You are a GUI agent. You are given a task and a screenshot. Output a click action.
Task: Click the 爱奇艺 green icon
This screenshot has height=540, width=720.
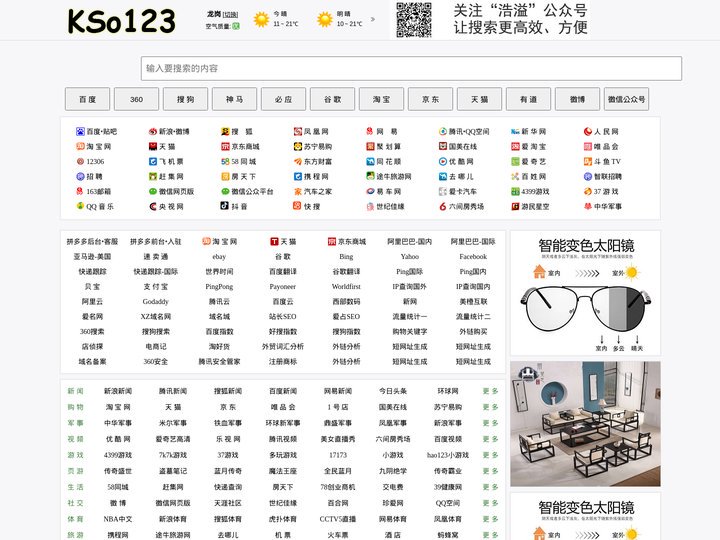[x=515, y=162]
